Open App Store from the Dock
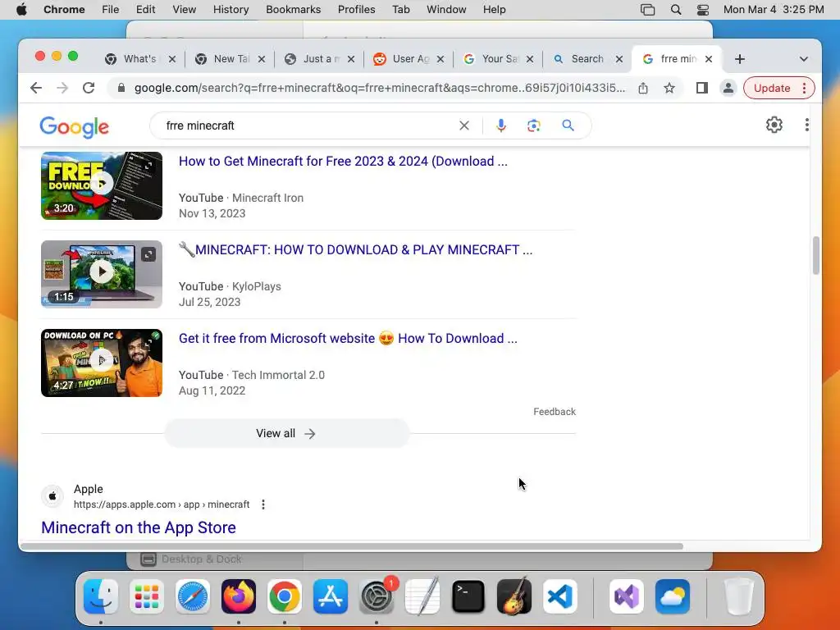The height and width of the screenshot is (630, 840). coord(331,596)
